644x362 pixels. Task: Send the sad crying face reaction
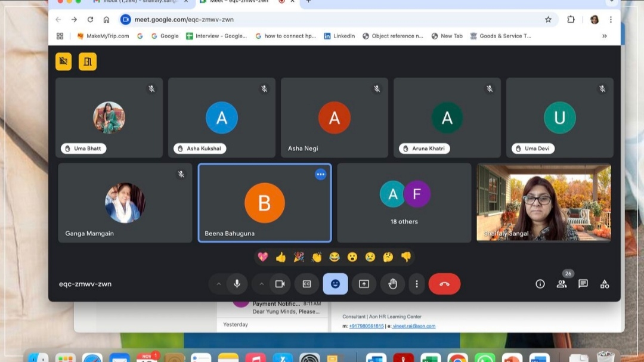click(370, 257)
